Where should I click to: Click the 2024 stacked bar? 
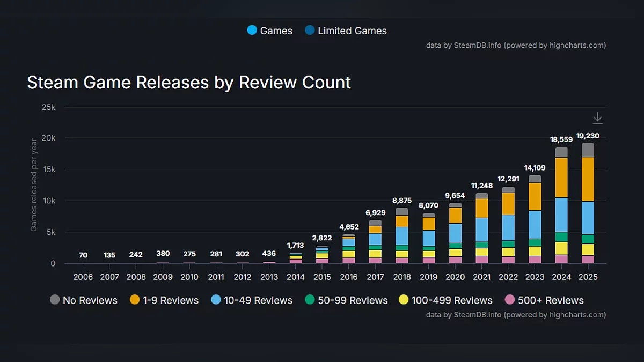pyautogui.click(x=561, y=205)
